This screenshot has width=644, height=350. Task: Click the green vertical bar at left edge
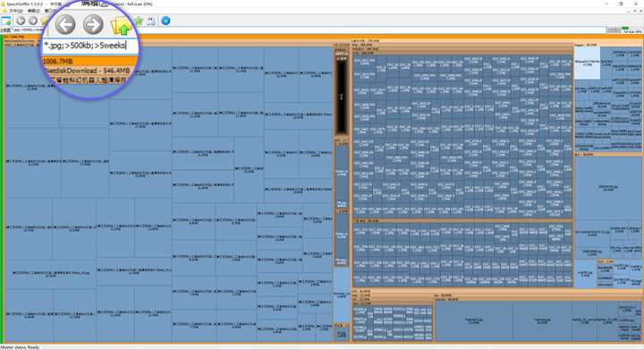pos(2,189)
